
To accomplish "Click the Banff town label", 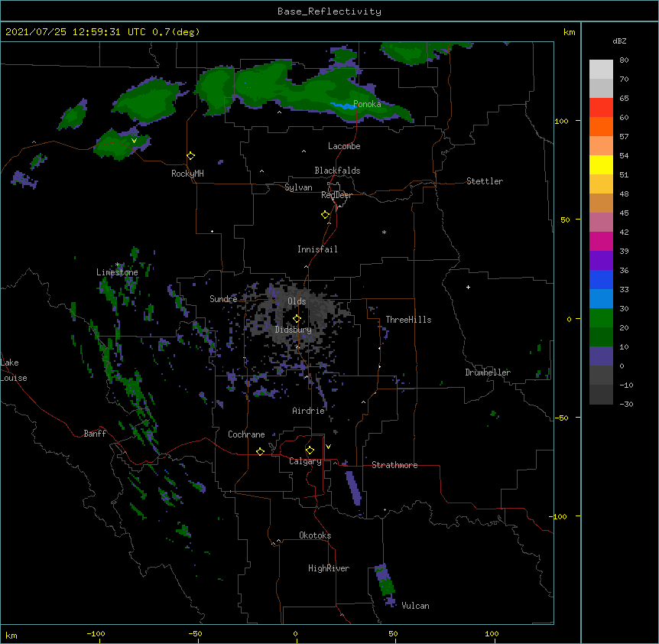I will pos(95,434).
